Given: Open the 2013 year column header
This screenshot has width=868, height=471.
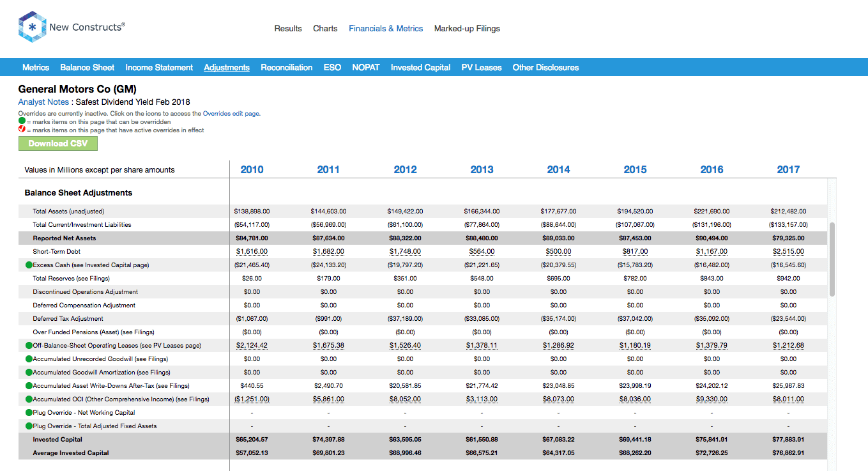Looking at the screenshot, I should [x=482, y=169].
